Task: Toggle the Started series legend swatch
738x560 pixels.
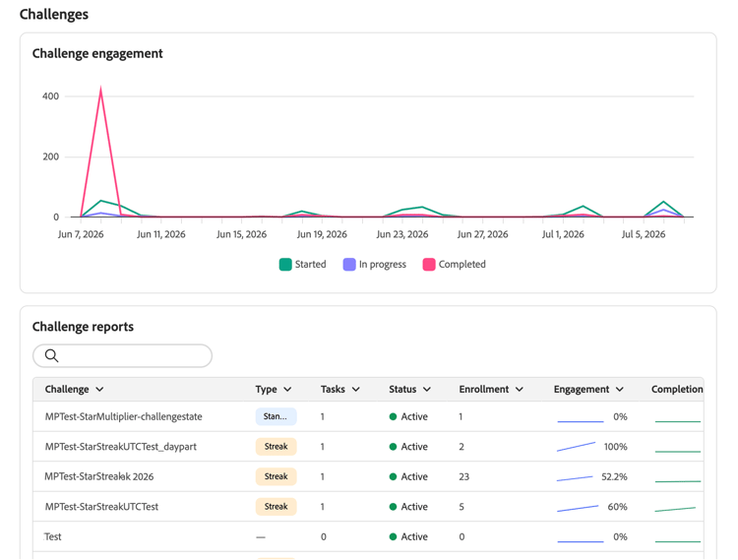Action: point(285,265)
